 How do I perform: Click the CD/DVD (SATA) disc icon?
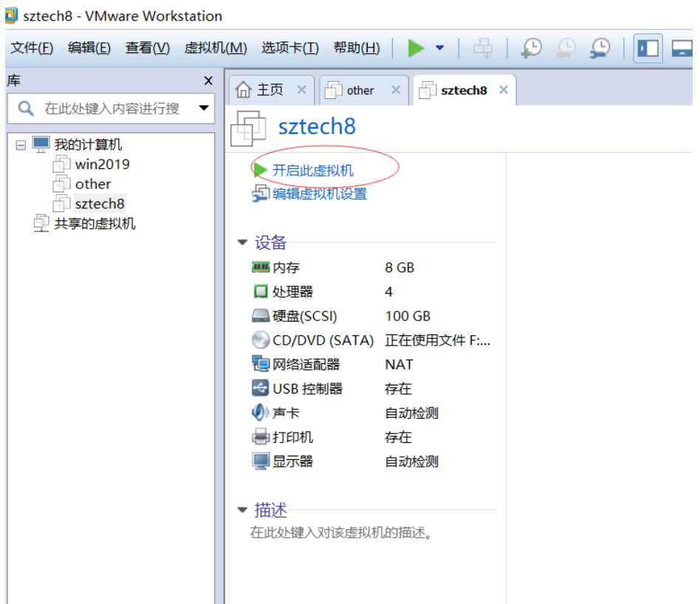pyautogui.click(x=261, y=340)
